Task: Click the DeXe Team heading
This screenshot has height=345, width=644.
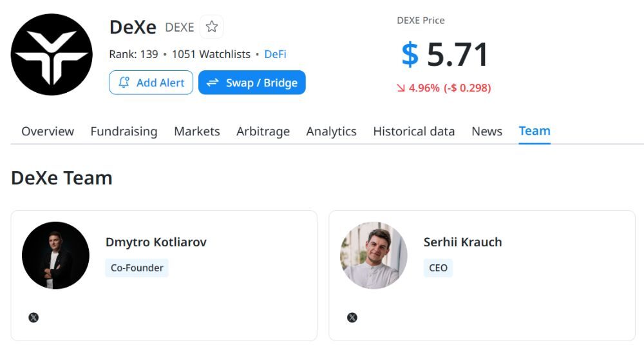Action: point(62,178)
